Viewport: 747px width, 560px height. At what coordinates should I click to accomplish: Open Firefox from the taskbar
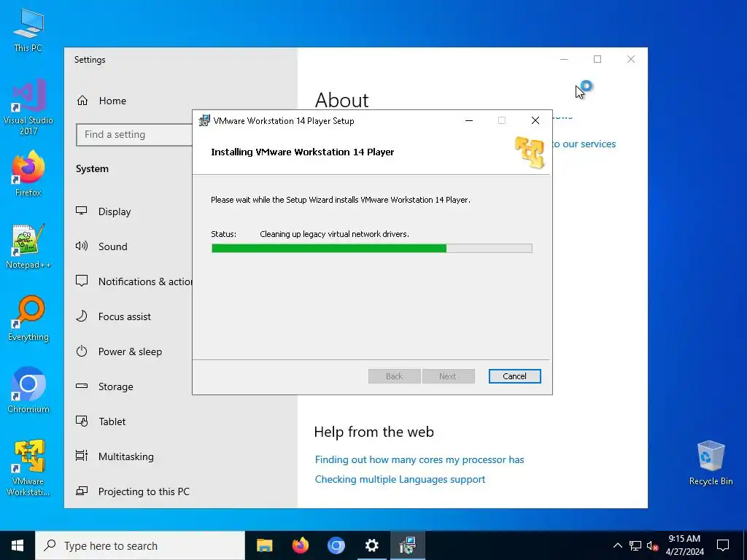pyautogui.click(x=300, y=545)
